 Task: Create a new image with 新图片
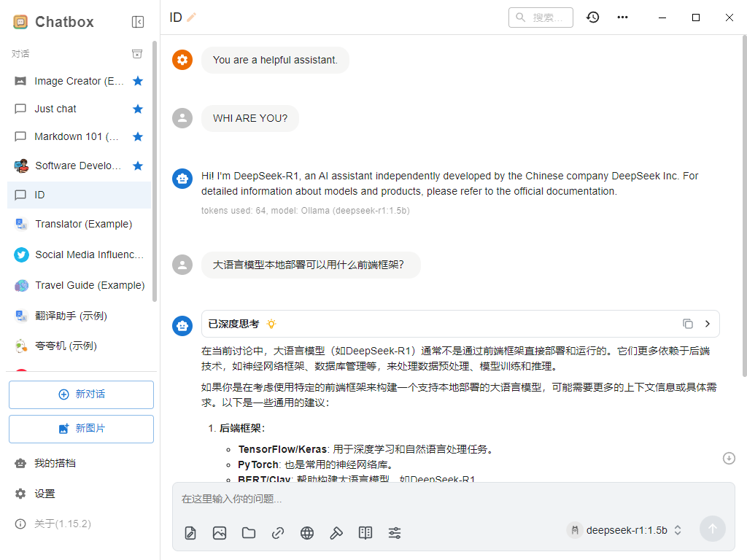click(81, 429)
